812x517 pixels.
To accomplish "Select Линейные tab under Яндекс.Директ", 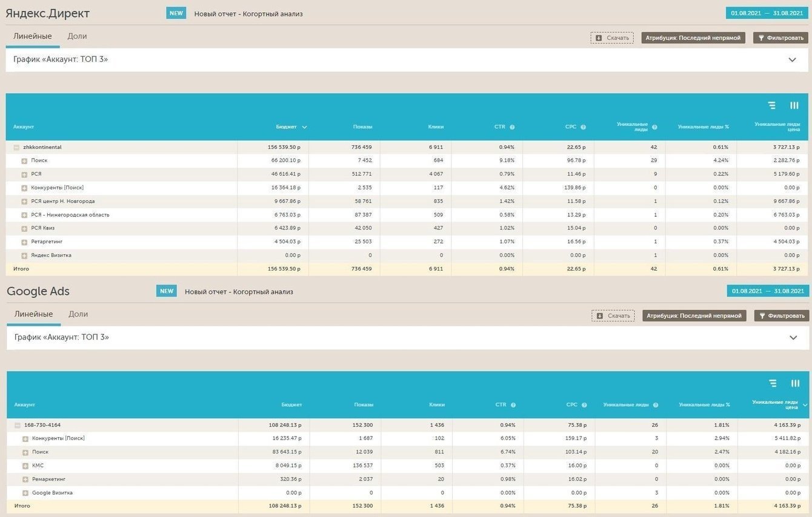I will 33,36.
